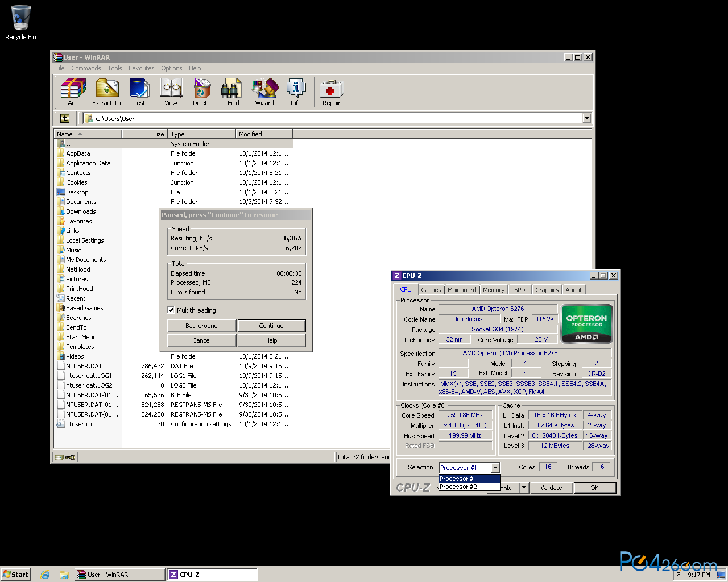728x582 pixels.
Task: Toggle the Multithreading checkbox
Action: pos(171,310)
